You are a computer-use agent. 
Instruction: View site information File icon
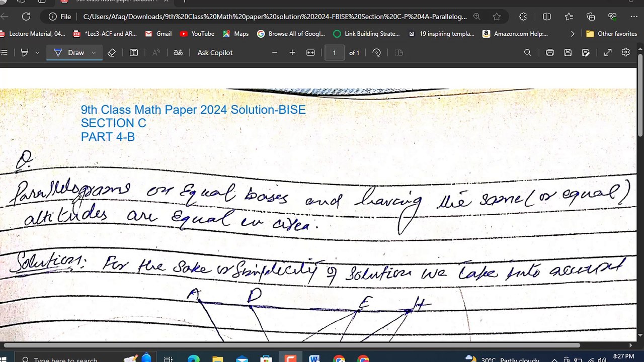[60, 17]
